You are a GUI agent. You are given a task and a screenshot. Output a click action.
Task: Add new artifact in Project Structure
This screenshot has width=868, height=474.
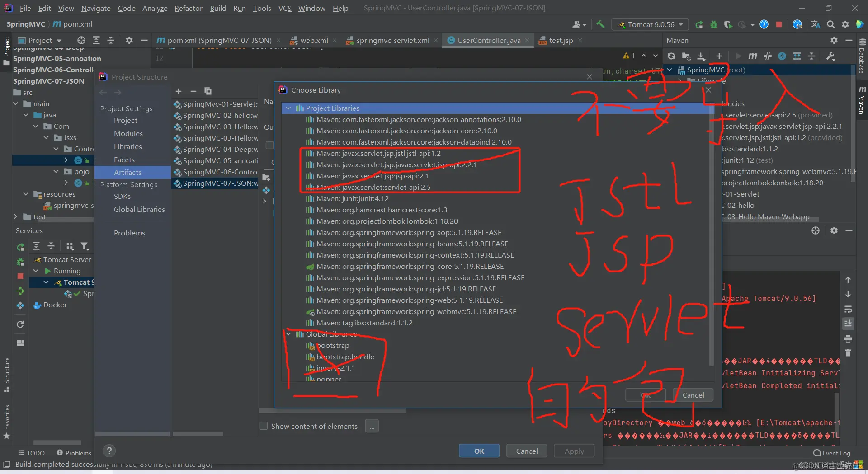pyautogui.click(x=179, y=91)
